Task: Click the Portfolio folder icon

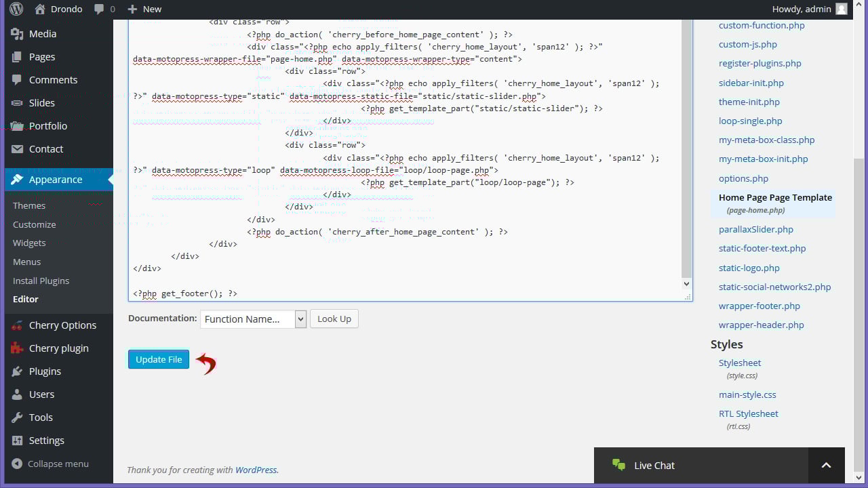Action: click(x=17, y=126)
